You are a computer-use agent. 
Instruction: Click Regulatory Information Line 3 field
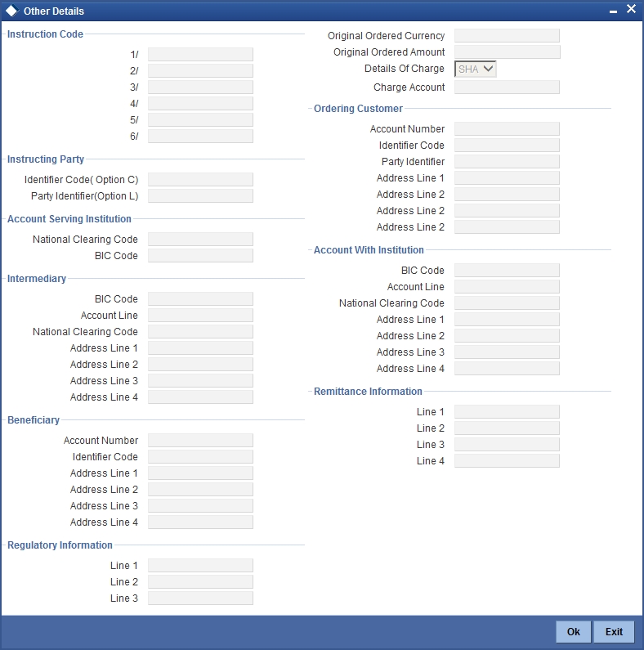[200, 598]
